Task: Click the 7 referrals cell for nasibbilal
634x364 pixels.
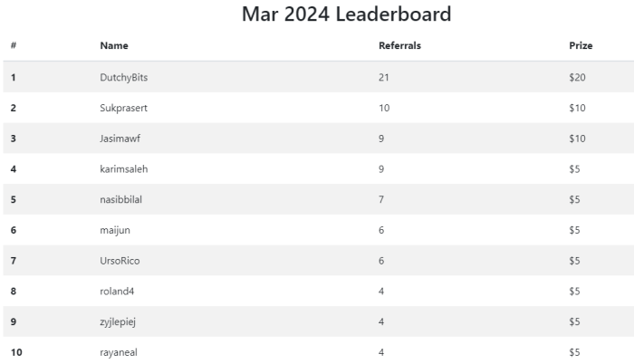Action: point(381,199)
